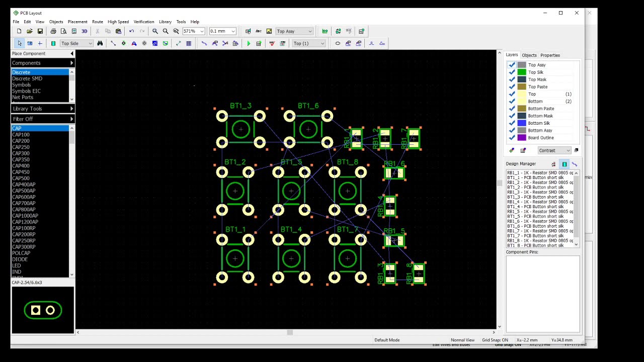Click the Open file folder icon
The height and width of the screenshot is (362, 644).
pos(30,31)
